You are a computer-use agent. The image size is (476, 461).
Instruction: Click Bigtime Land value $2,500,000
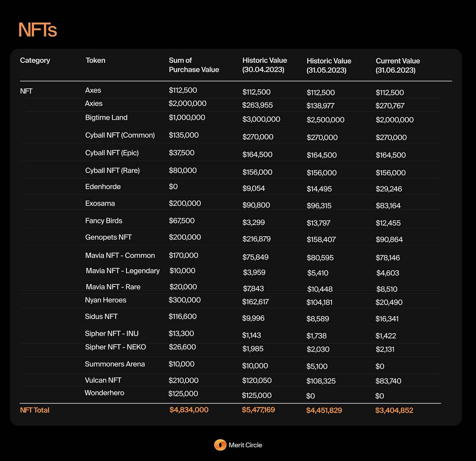[x=325, y=120]
